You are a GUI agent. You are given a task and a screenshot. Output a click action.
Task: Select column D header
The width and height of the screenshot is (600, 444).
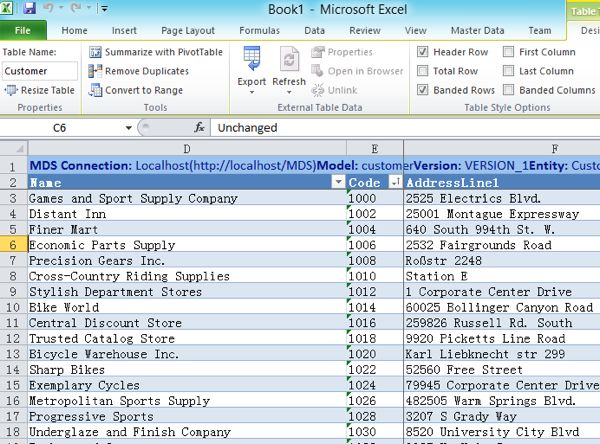pyautogui.click(x=187, y=149)
